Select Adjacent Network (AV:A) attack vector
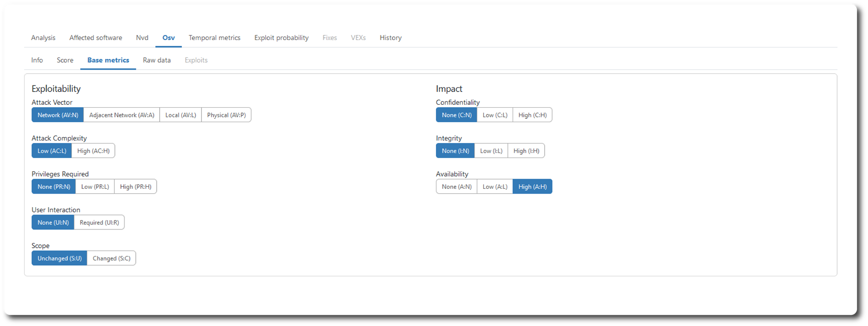The height and width of the screenshot is (326, 868). click(x=122, y=115)
